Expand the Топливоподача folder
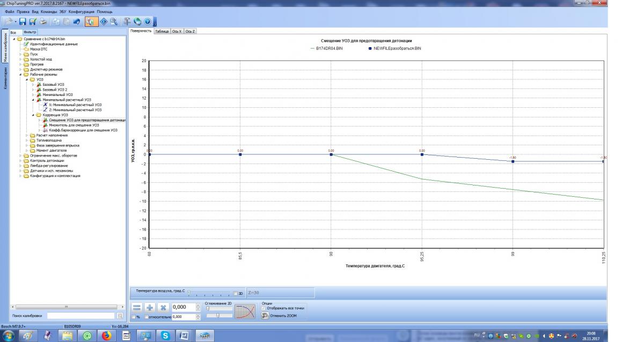The image size is (644, 342). coord(27,140)
